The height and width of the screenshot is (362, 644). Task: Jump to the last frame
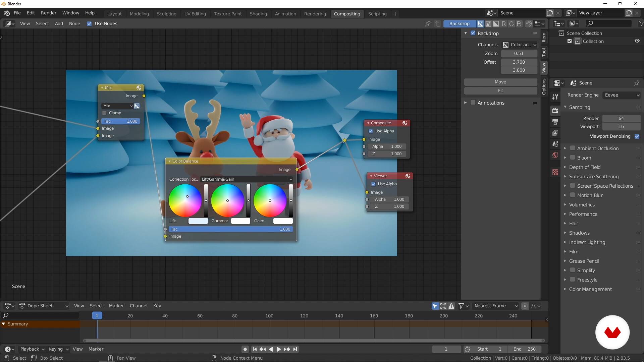pyautogui.click(x=295, y=349)
